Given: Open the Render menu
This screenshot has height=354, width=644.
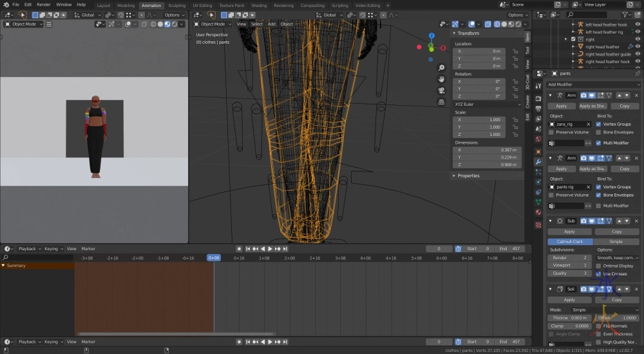Looking at the screenshot, I should 43,5.
